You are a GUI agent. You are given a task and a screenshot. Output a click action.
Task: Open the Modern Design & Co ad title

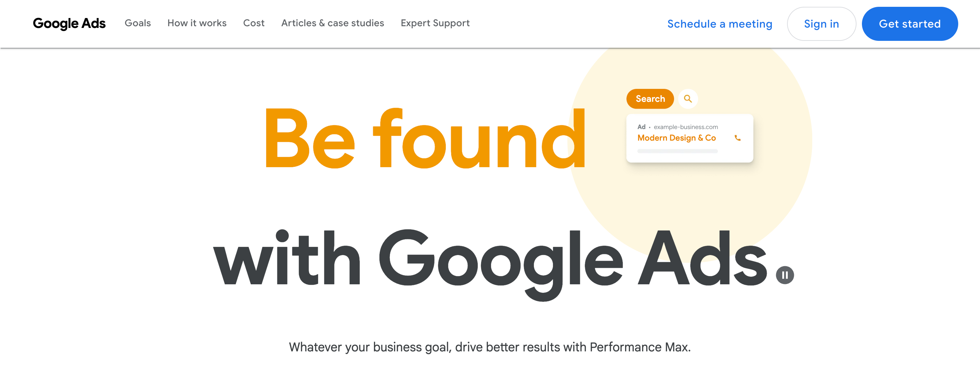[676, 138]
